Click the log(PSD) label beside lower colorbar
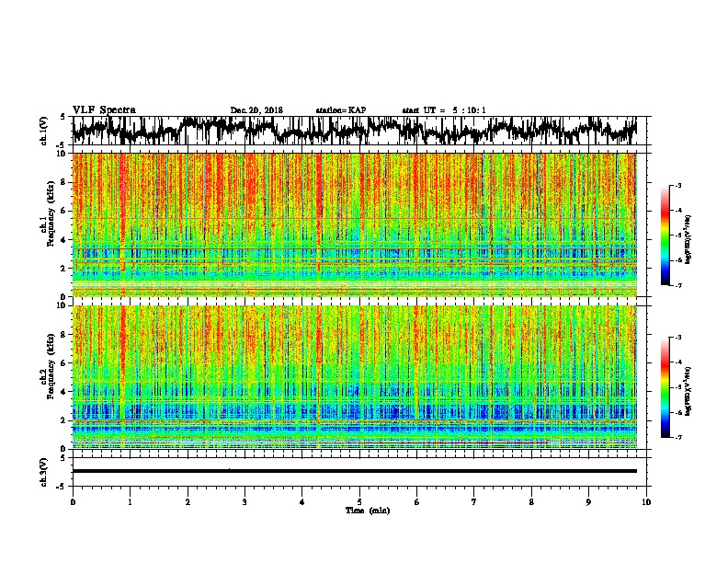728x563 pixels. click(688, 391)
